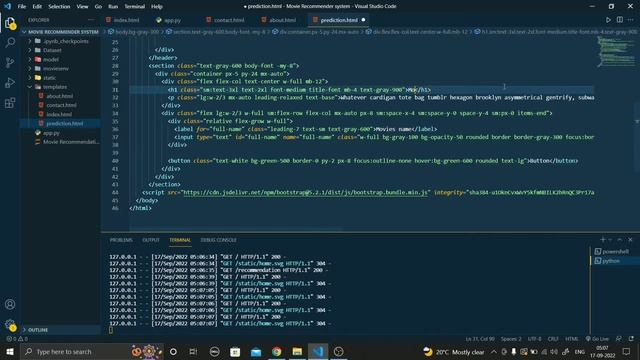
Task: Open notifications bell in status bar
Action: [x=631, y=339]
